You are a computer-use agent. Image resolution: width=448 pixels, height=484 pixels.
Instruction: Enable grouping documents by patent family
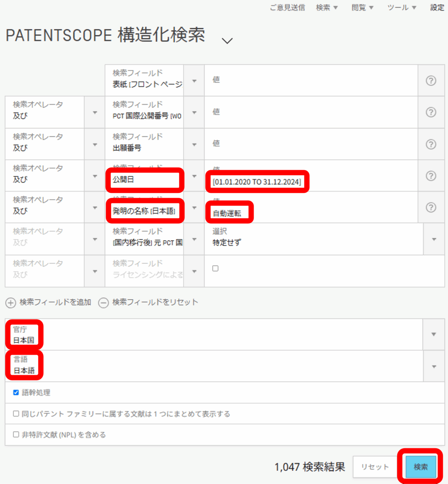click(x=16, y=414)
